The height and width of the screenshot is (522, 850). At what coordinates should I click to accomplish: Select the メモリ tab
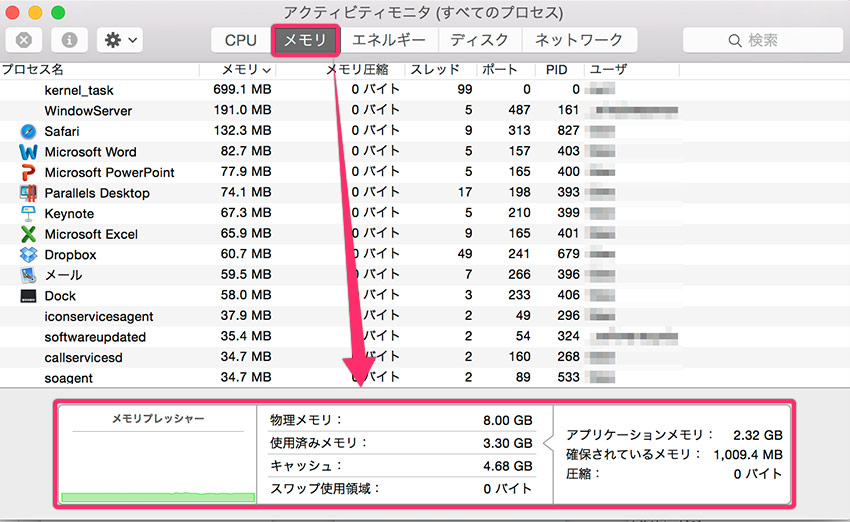click(305, 40)
